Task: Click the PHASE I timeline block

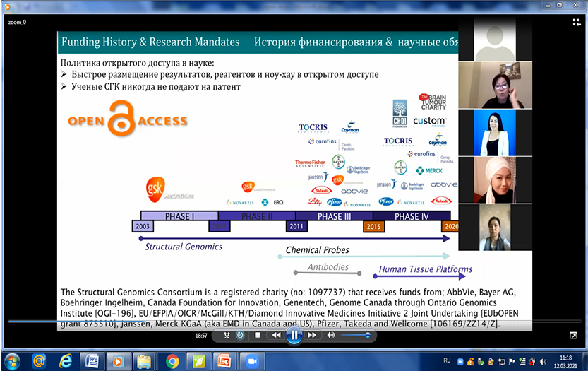Action: pos(179,216)
